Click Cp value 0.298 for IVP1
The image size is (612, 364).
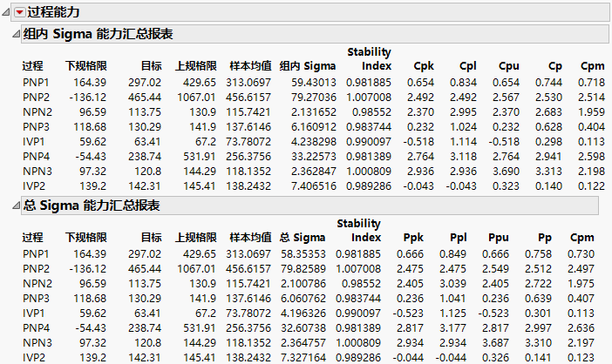[x=548, y=142]
